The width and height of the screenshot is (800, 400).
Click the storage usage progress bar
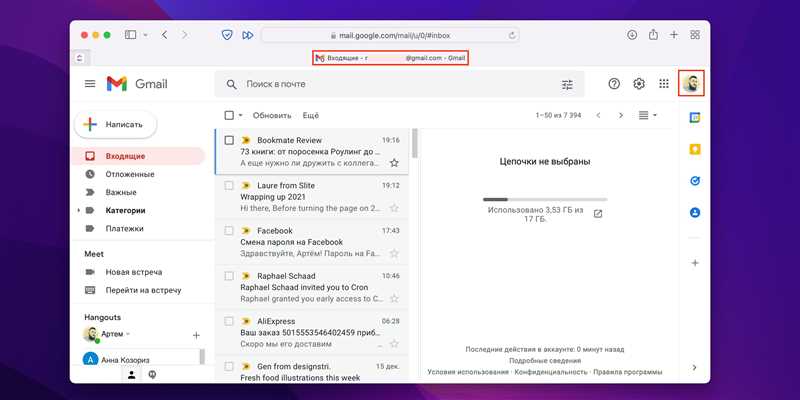click(x=545, y=199)
